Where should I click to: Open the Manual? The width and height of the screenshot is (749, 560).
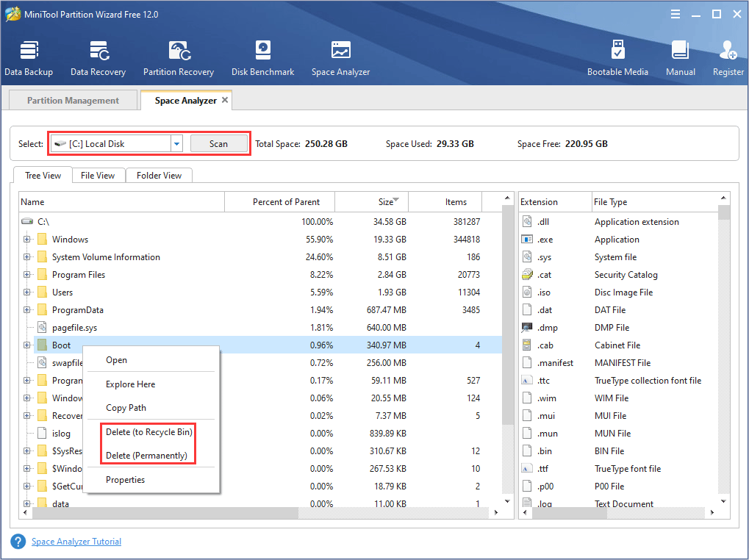[x=680, y=58]
